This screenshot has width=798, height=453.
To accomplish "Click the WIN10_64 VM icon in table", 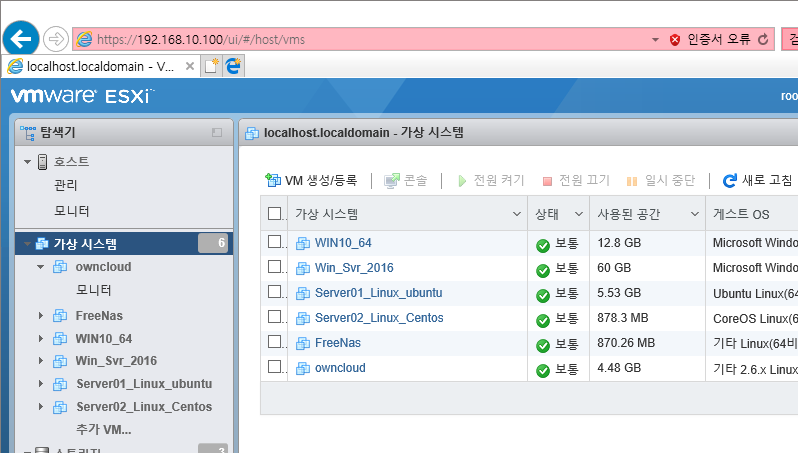I will tap(303, 243).
